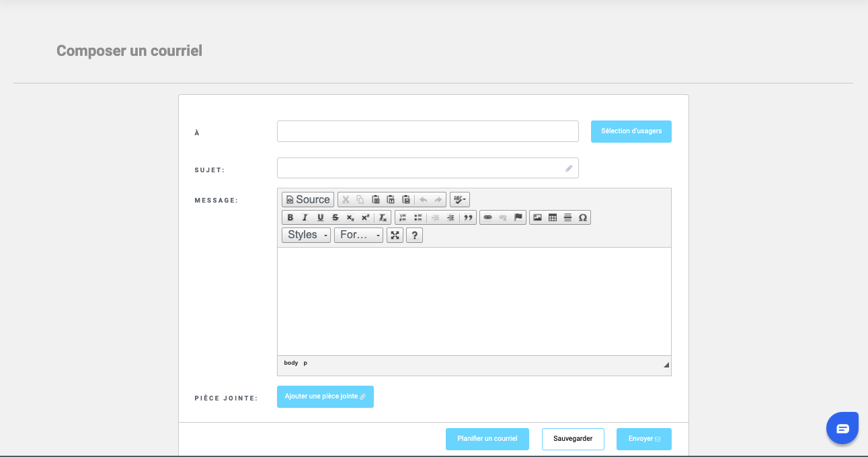Screen dimensions: 868x457
Task: Toggle strikethrough text formatting
Action: tap(335, 217)
